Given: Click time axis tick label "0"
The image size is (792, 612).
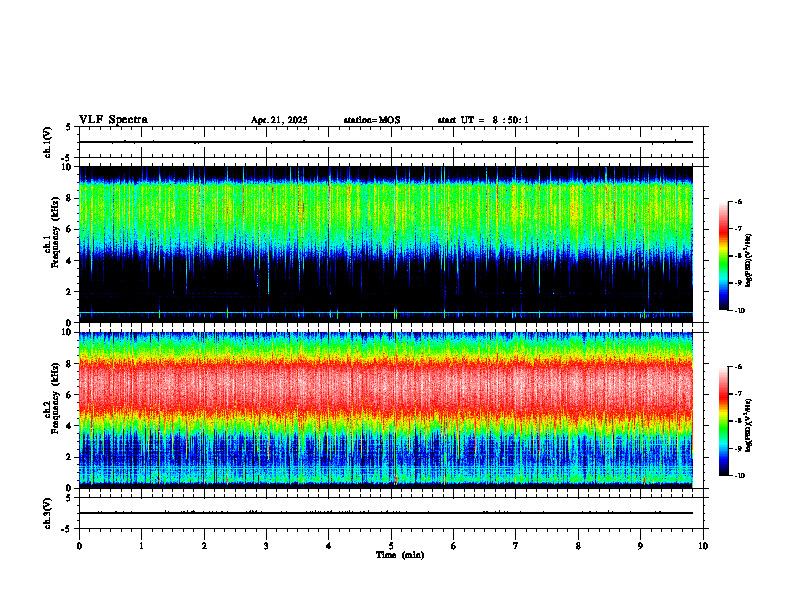Looking at the screenshot, I should [79, 546].
